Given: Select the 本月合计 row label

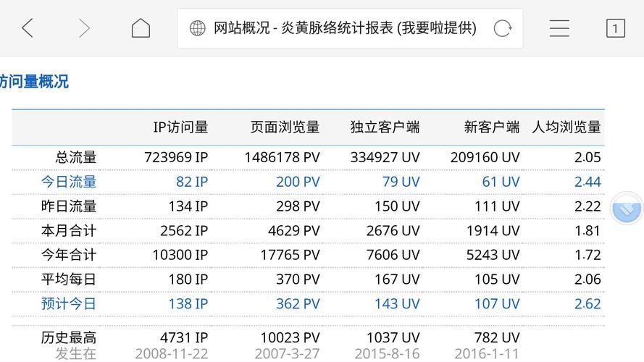Looking at the screenshot, I should pos(69,231).
